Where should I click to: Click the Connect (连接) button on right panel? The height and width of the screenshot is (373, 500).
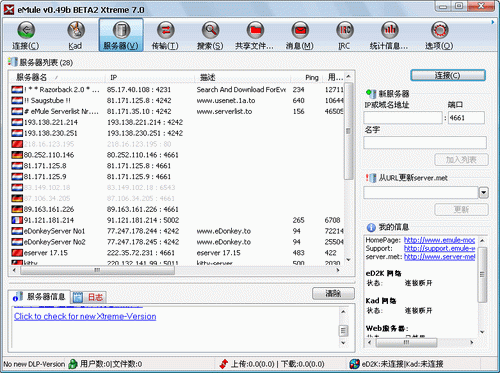point(448,75)
